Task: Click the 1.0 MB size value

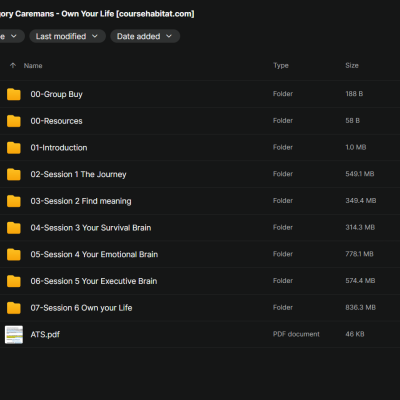Action: [356, 147]
